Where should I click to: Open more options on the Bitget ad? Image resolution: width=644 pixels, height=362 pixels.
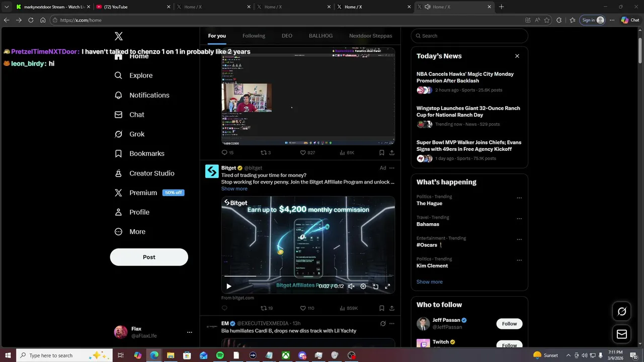[391, 168]
